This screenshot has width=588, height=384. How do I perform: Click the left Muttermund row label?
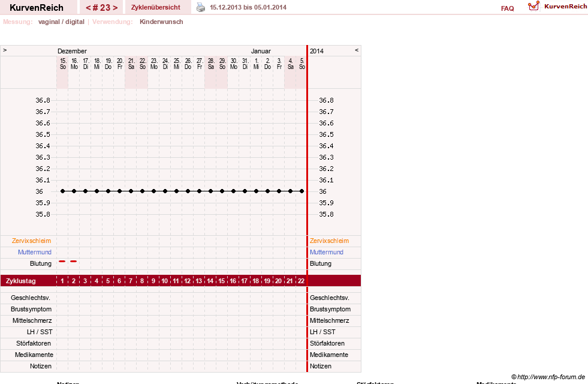[35, 252]
